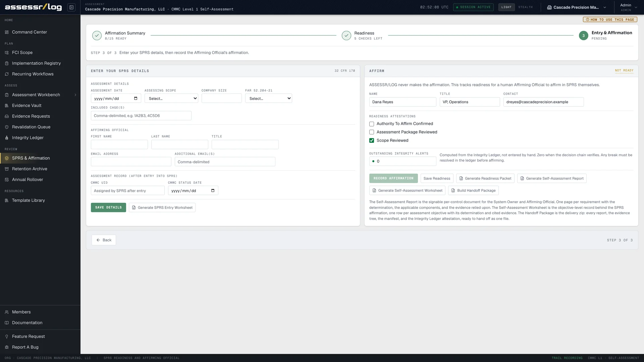
Task: Generate SPRS Entry Worksheet
Action: [162, 207]
